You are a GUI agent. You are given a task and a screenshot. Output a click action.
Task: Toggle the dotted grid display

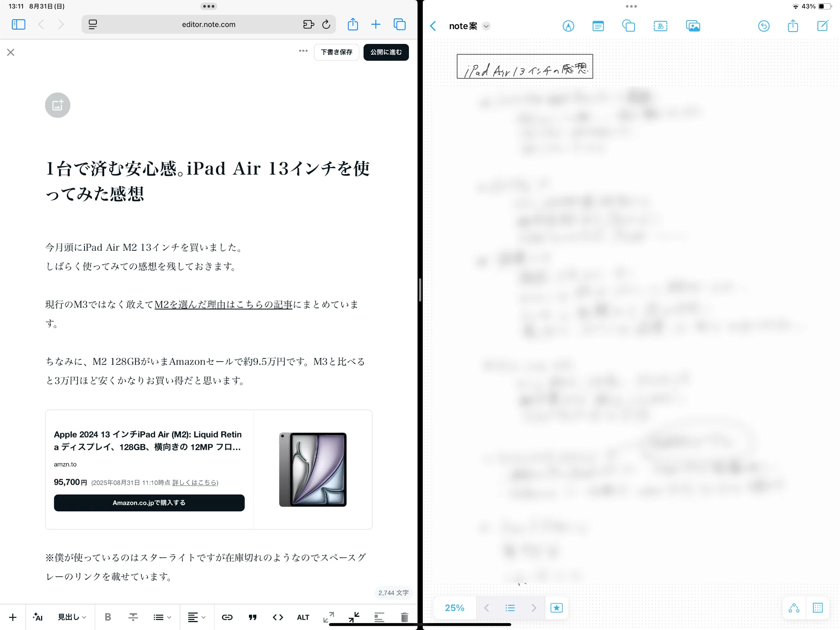pyautogui.click(x=817, y=608)
